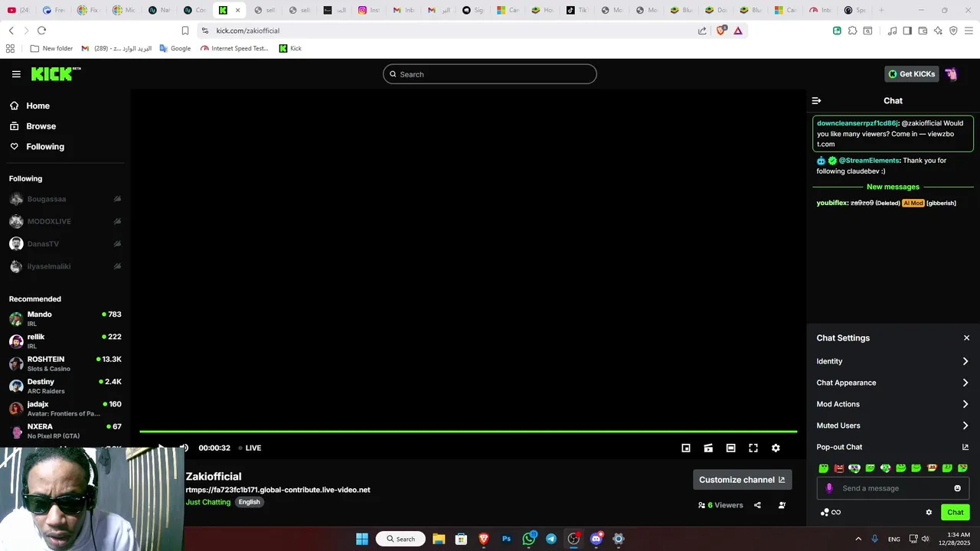Click Customize channel button
The height and width of the screenshot is (551, 980).
(x=742, y=480)
